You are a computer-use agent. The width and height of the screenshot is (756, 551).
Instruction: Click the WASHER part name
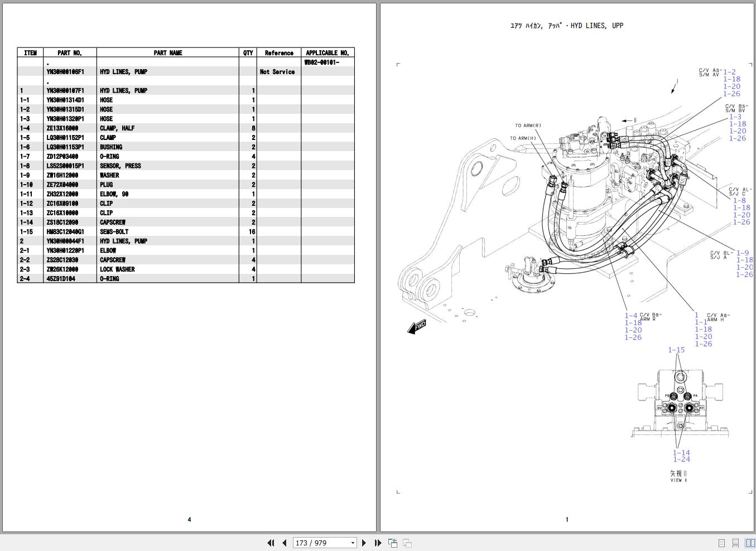coord(109,175)
